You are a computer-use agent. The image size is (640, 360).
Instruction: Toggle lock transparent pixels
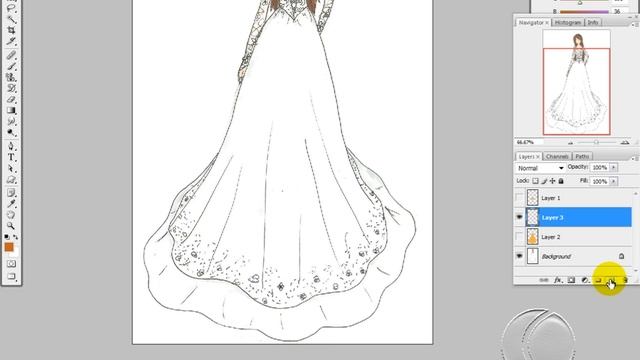pos(535,181)
